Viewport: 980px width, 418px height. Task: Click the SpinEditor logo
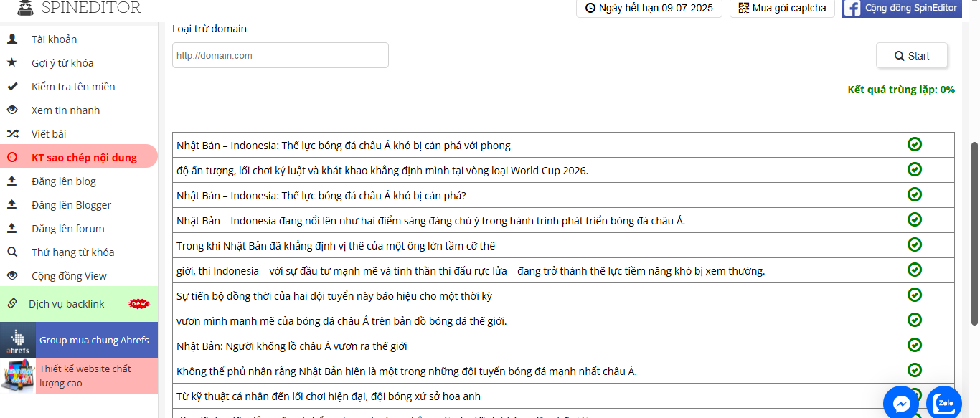[79, 8]
